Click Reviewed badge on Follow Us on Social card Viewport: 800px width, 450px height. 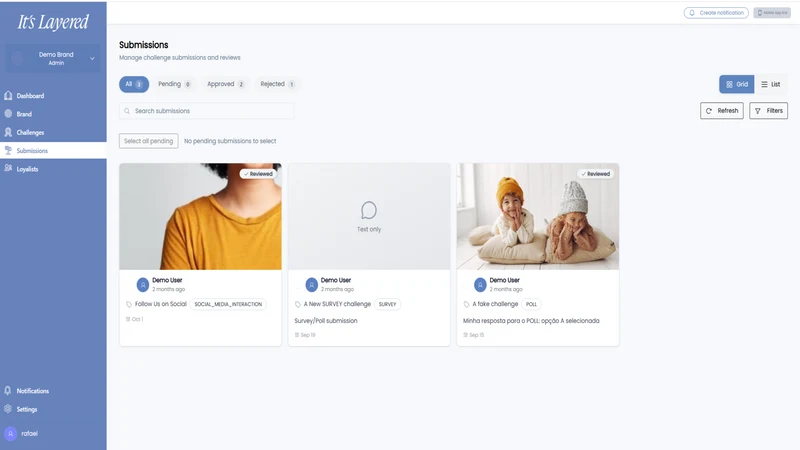tap(258, 174)
